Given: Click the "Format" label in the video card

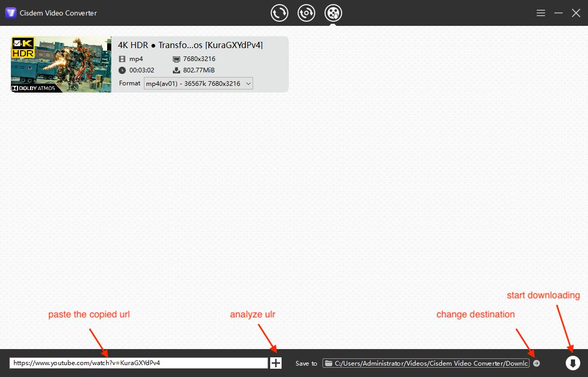Looking at the screenshot, I should pos(129,83).
